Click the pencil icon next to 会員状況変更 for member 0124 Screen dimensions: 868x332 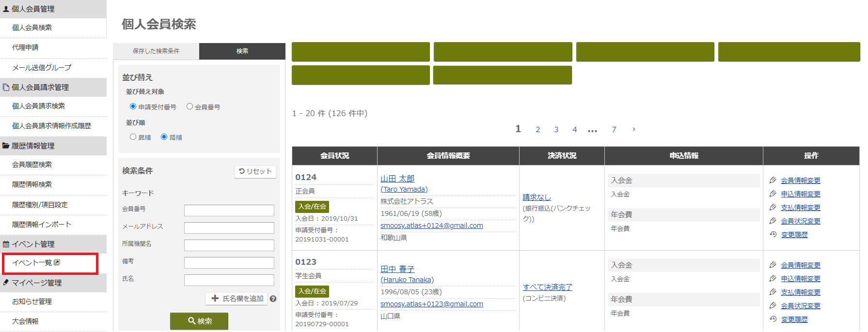(x=773, y=221)
